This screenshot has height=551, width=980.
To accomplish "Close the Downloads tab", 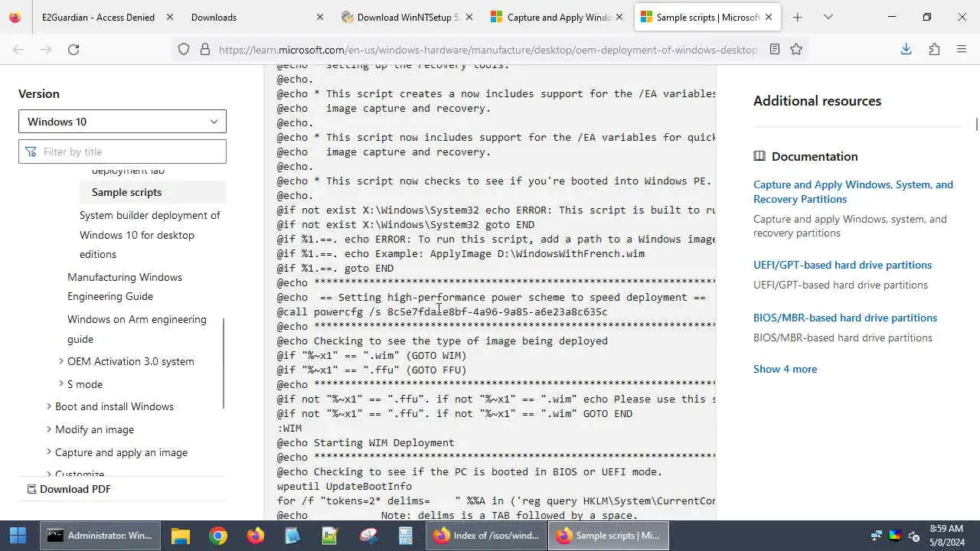I will pos(320,17).
